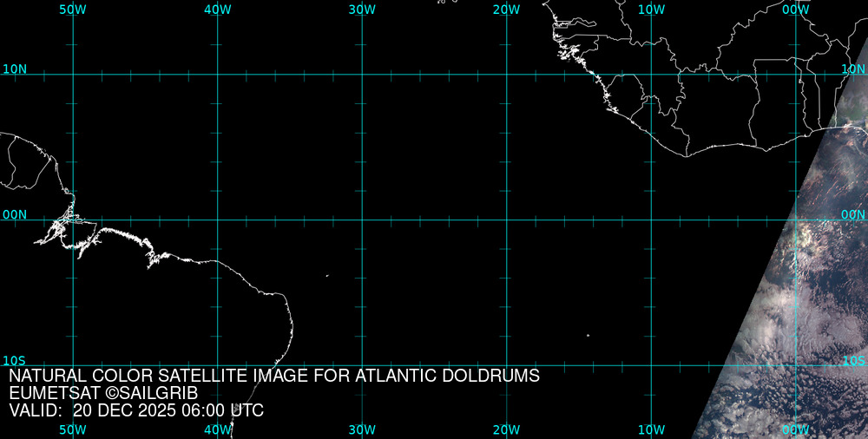The height and width of the screenshot is (439, 868).
Task: Click the grid intersection of 10N and 20W
Action: coord(506,75)
